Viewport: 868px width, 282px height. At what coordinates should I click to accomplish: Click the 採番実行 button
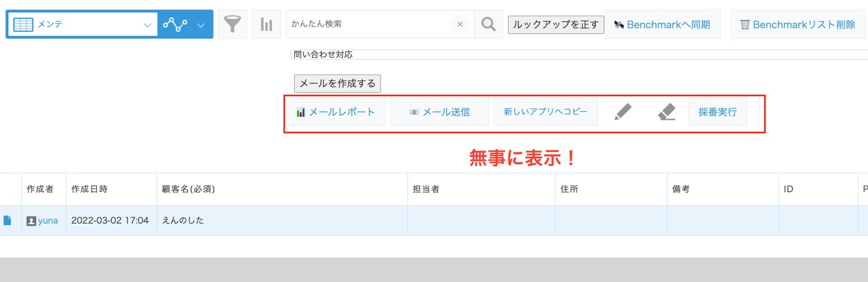(717, 112)
